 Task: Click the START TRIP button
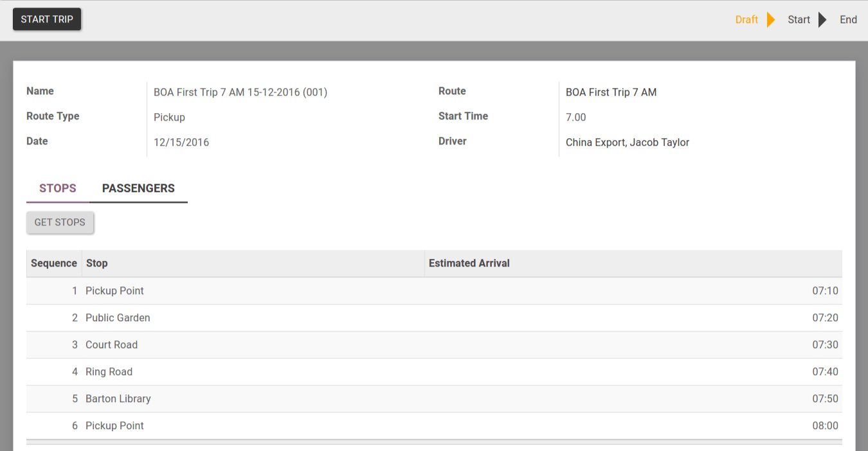click(47, 19)
